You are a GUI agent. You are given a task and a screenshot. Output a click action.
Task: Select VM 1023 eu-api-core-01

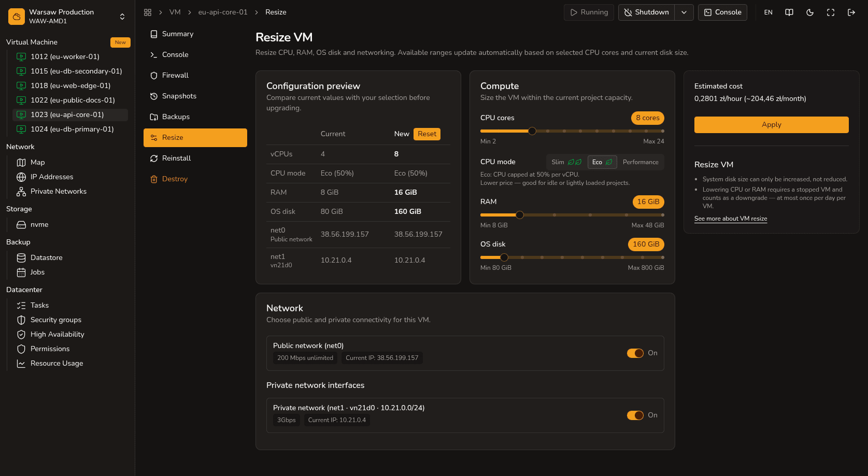click(70, 115)
